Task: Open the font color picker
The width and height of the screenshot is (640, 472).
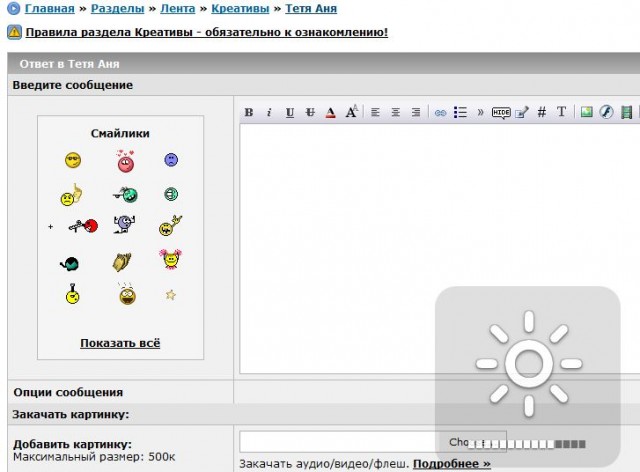Action: pyautogui.click(x=331, y=113)
